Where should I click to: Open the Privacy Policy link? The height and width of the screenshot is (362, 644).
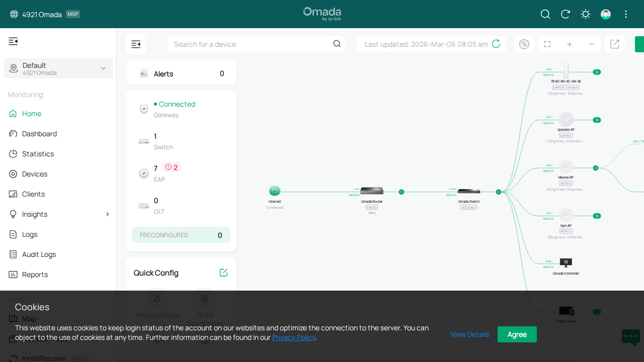pos(293,337)
